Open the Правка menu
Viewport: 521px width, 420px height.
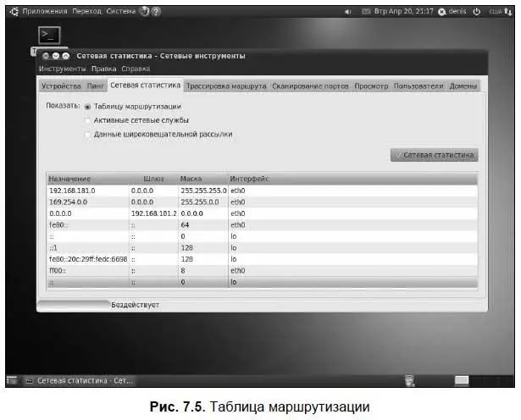point(103,69)
